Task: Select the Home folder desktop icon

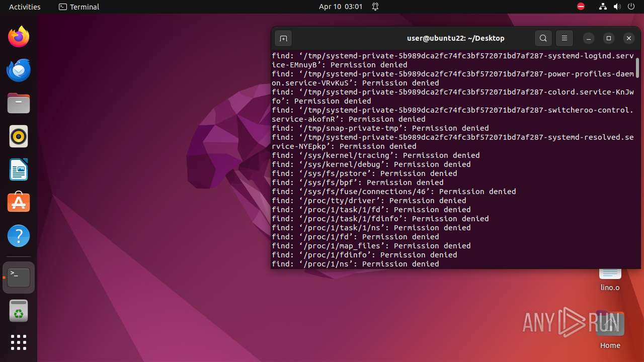Action: tap(610, 329)
